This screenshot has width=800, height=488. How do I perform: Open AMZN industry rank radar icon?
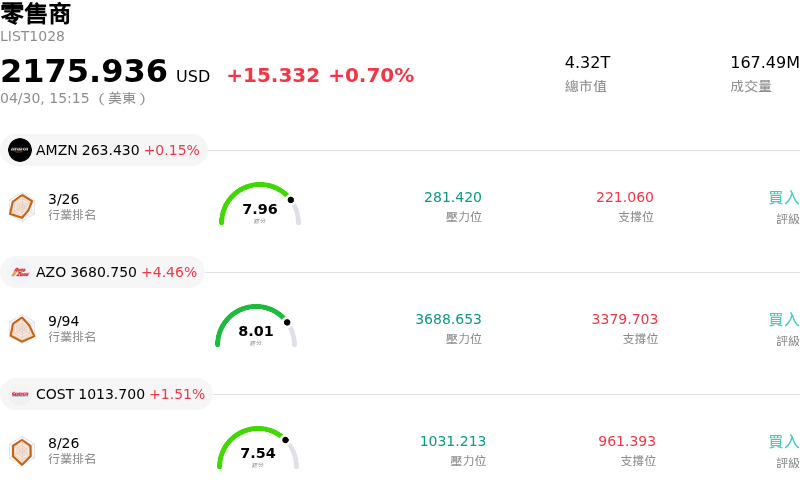click(21, 206)
